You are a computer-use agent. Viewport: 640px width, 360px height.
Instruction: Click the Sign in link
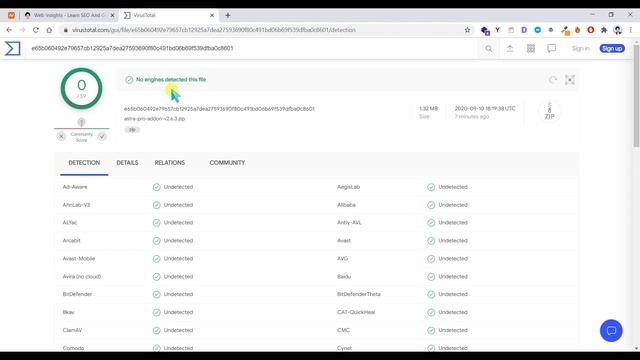pos(580,49)
